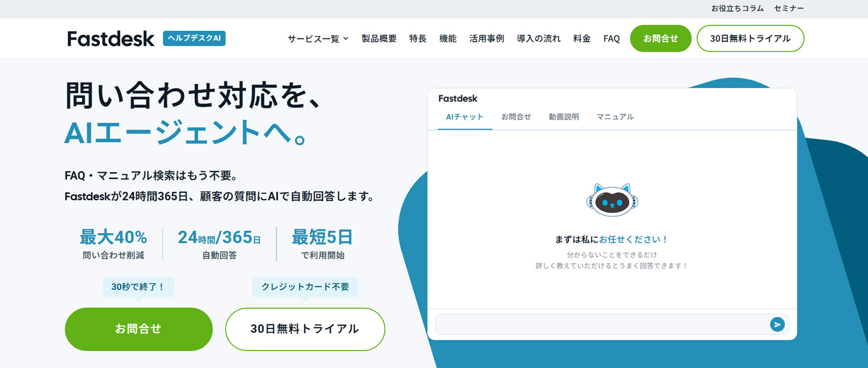Image resolution: width=868 pixels, height=368 pixels.
Task: Click the 分からないことをできるだけ line
Action: pyautogui.click(x=612, y=255)
